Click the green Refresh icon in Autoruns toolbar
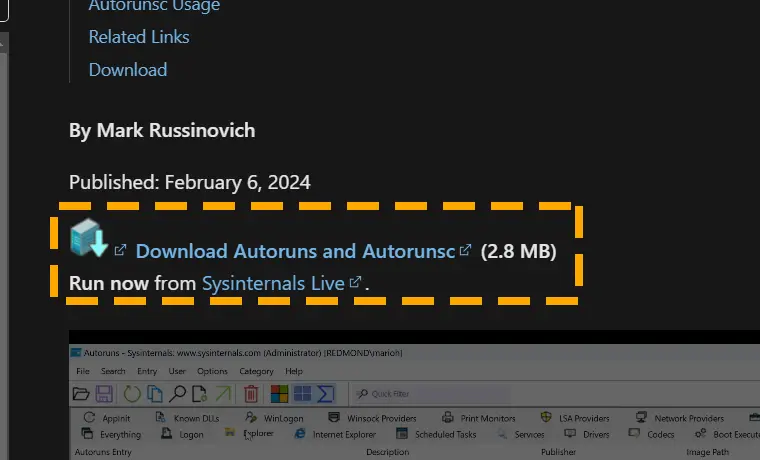Viewport: 760px width, 460px height. pos(132,394)
